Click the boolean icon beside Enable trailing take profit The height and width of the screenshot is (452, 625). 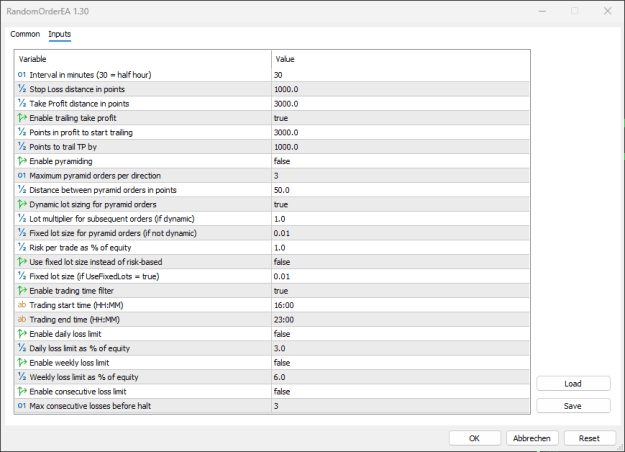[22, 118]
